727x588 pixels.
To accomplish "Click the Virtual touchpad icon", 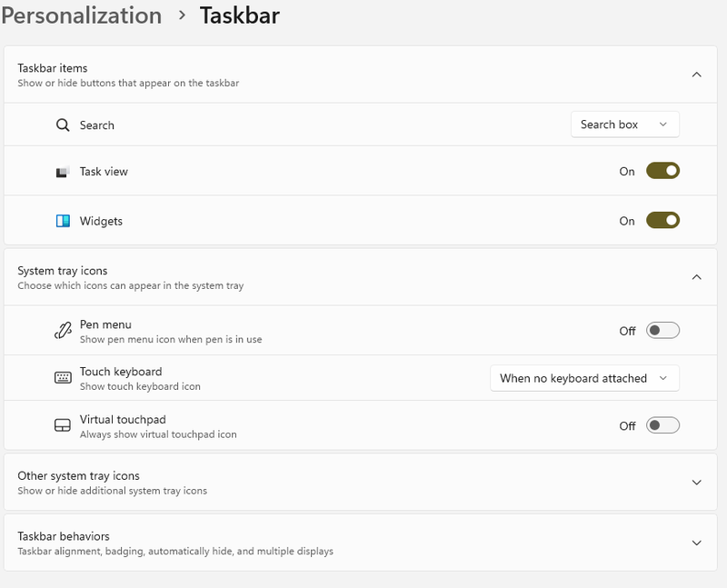I will (63, 425).
